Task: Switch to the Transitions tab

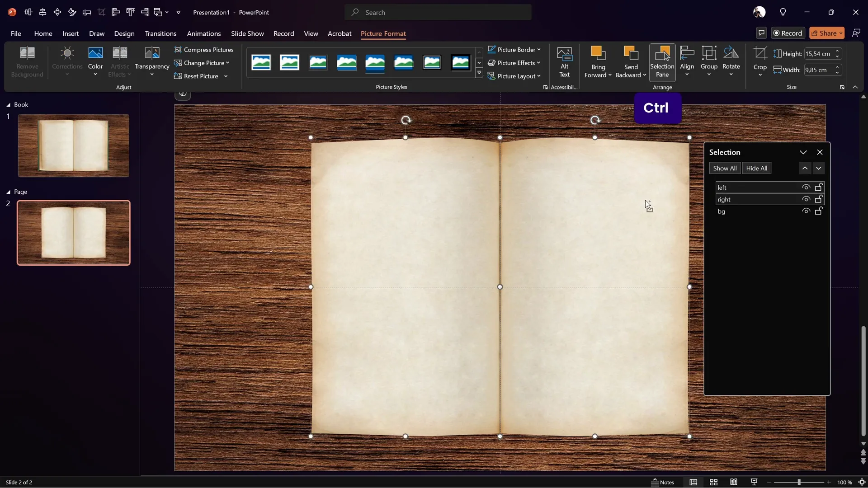Action: pos(160,33)
